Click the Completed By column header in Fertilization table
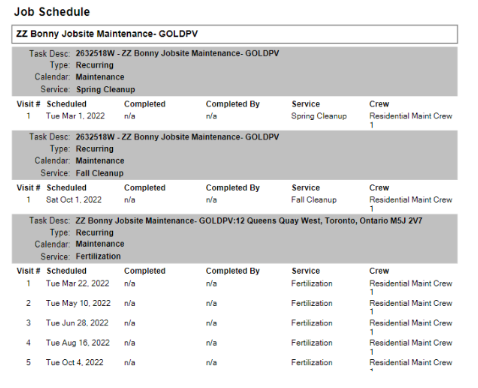This screenshot has height=388, width=478. (x=232, y=271)
